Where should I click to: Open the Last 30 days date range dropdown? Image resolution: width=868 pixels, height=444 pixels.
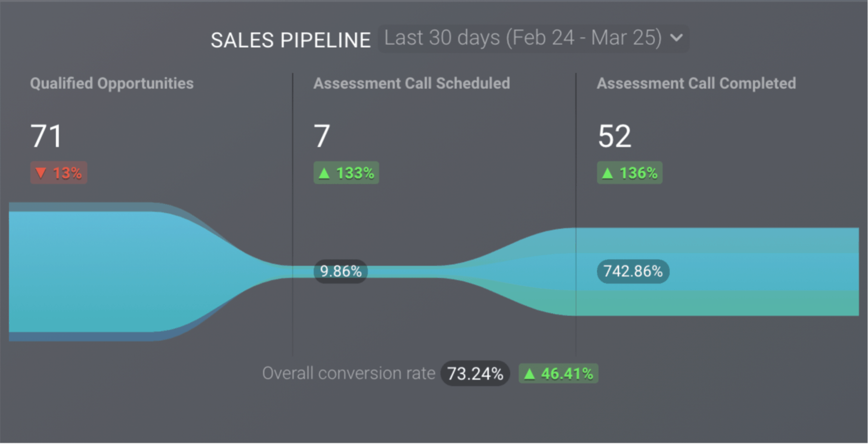(533, 38)
